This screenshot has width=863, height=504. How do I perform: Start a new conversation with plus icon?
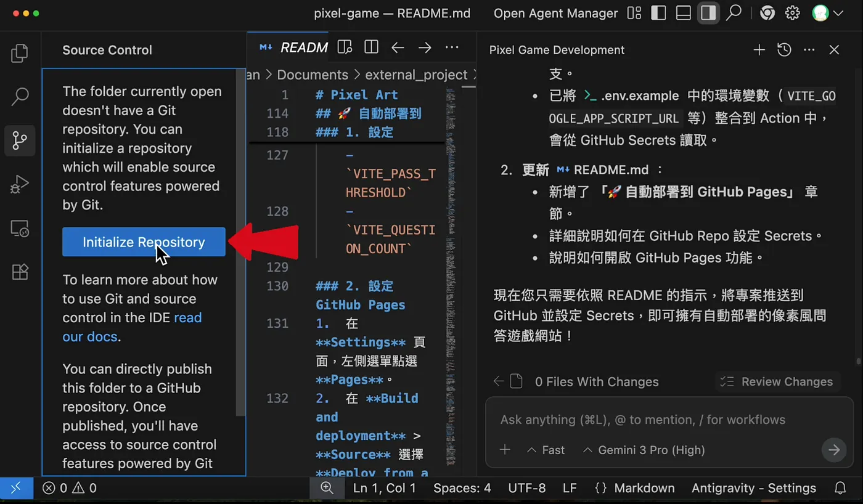point(759,50)
